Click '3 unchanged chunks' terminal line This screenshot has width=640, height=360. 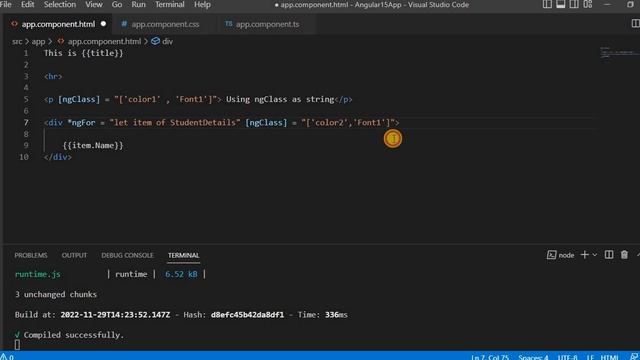click(x=56, y=294)
